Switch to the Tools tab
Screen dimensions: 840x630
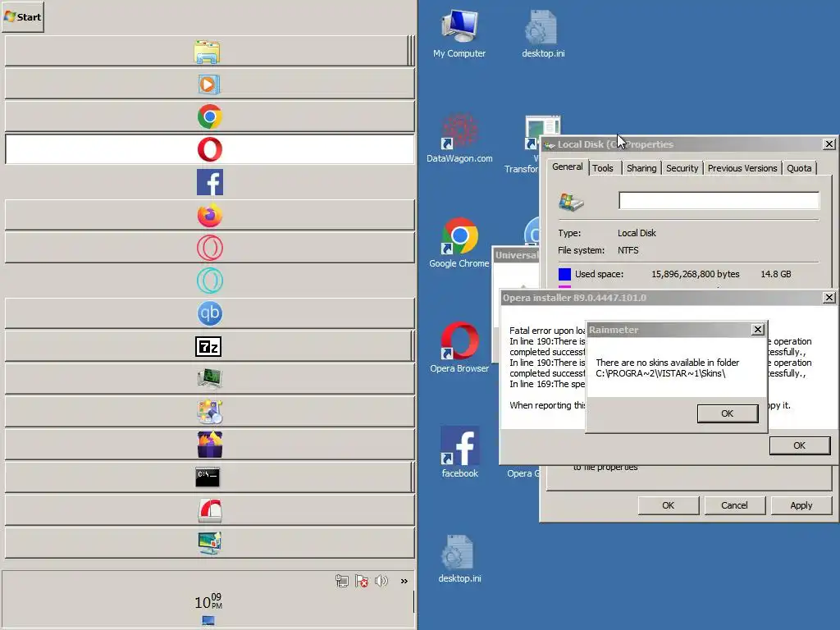603,168
